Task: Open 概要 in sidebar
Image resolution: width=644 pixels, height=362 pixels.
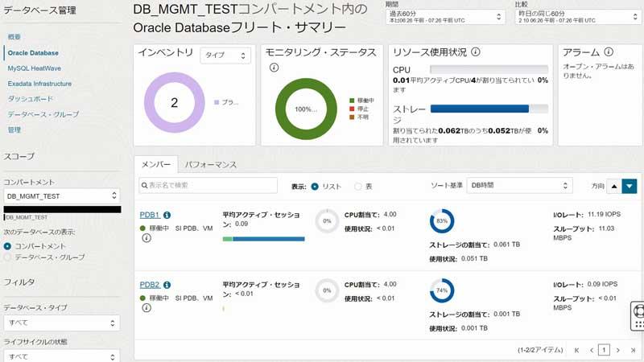Action: coord(14,37)
